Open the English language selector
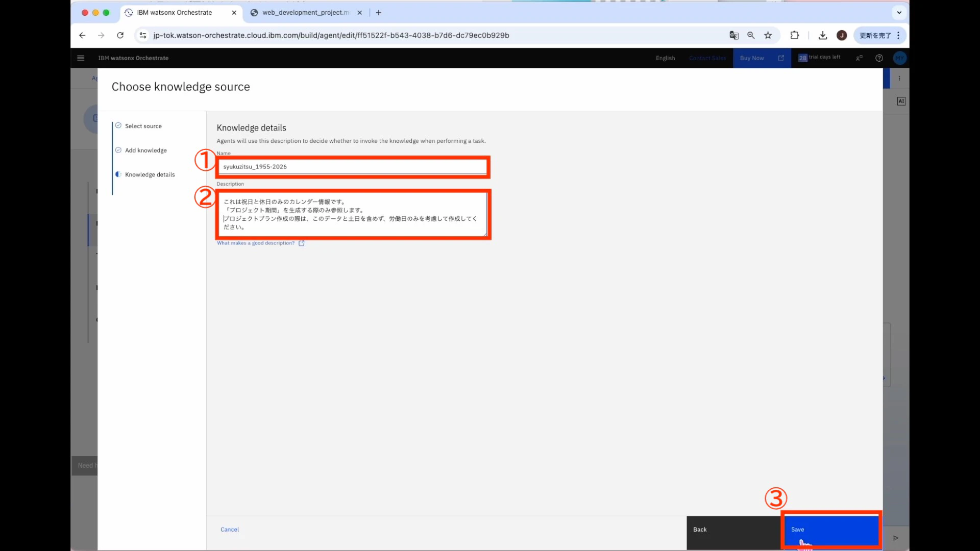Screen dimensions: 980x551 (665, 58)
